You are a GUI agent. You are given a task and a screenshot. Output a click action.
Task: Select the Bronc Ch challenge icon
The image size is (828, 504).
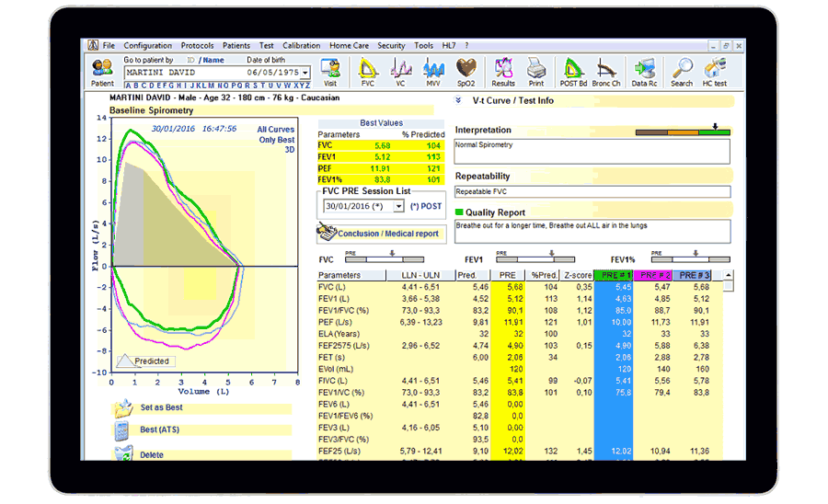click(x=606, y=72)
